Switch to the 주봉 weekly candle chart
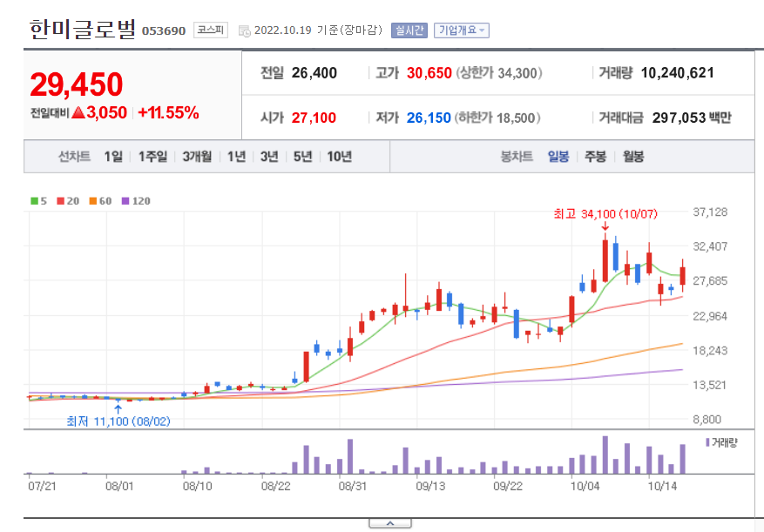This screenshot has width=764, height=532. tap(595, 157)
